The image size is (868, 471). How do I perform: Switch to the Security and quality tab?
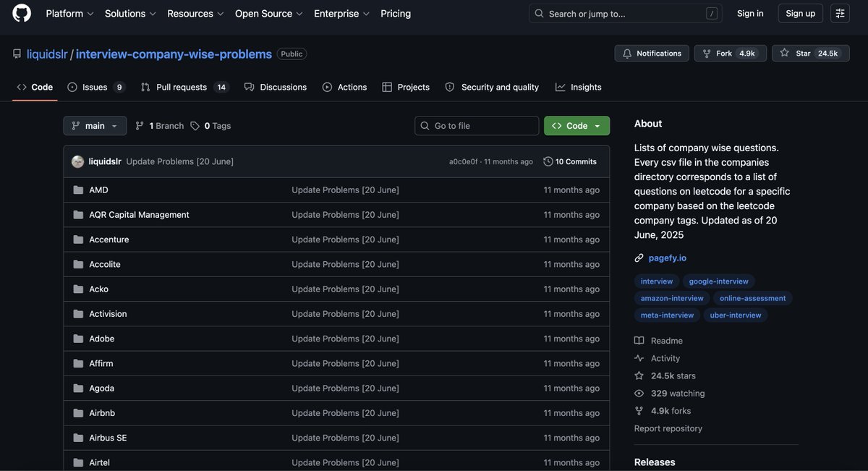pos(492,87)
